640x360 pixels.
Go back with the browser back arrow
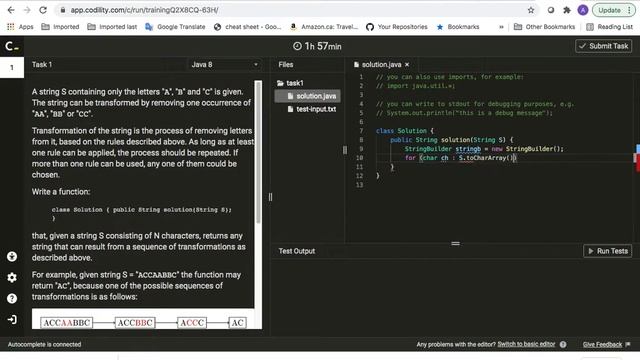click(11, 10)
